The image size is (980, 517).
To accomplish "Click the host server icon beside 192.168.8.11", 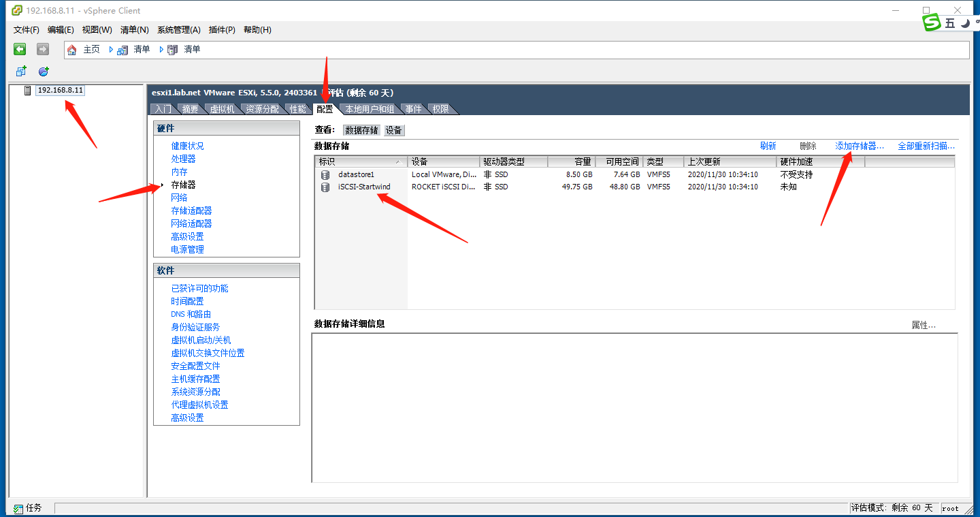I will [x=27, y=90].
